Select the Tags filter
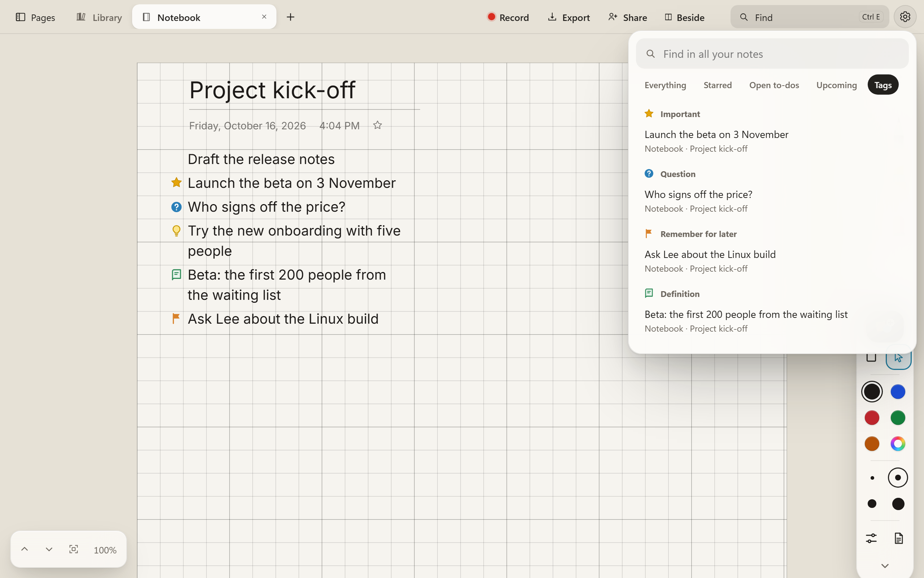924x578 pixels. tap(883, 85)
